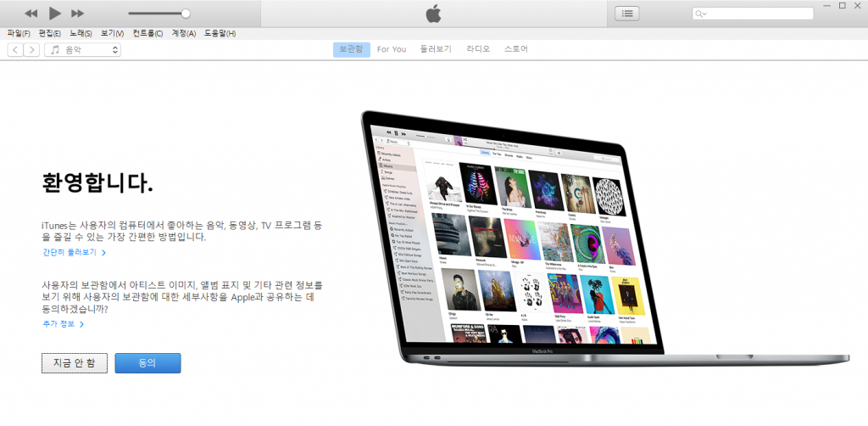Start playback with the play button

pyautogui.click(x=55, y=14)
